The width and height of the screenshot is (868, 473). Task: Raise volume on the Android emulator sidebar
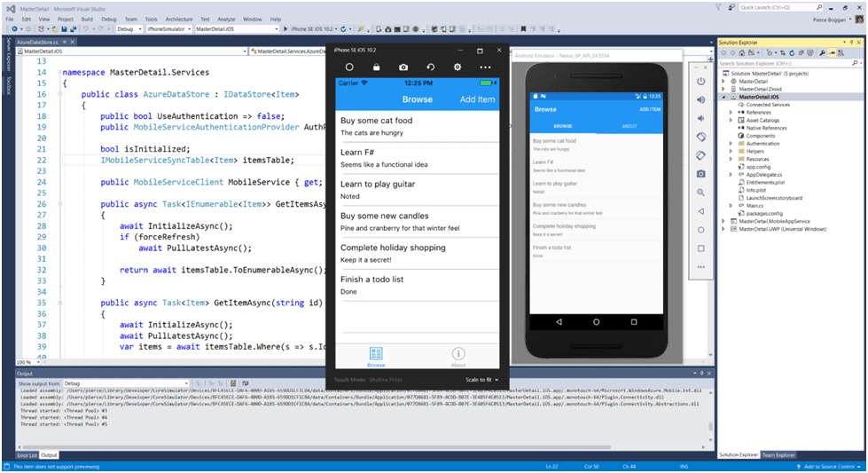700,99
